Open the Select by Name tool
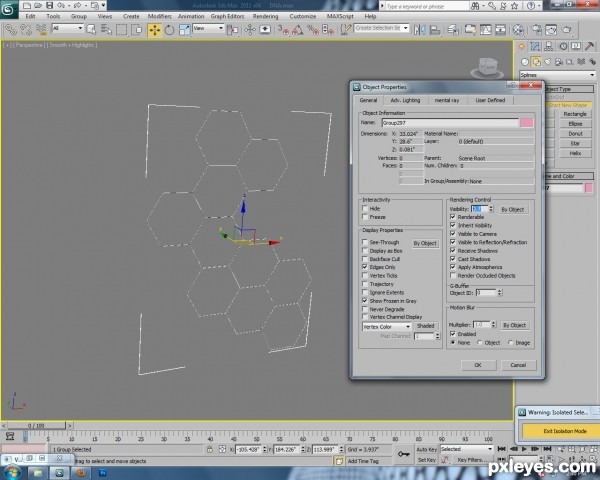 tap(106, 29)
